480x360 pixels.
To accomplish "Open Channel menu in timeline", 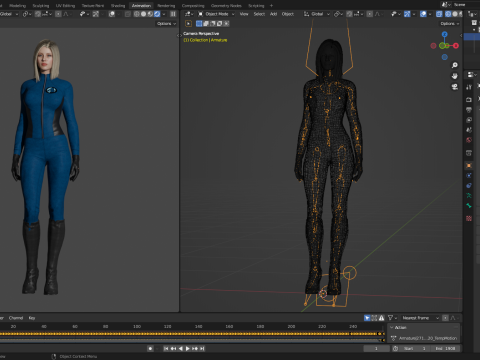I will coord(16,318).
